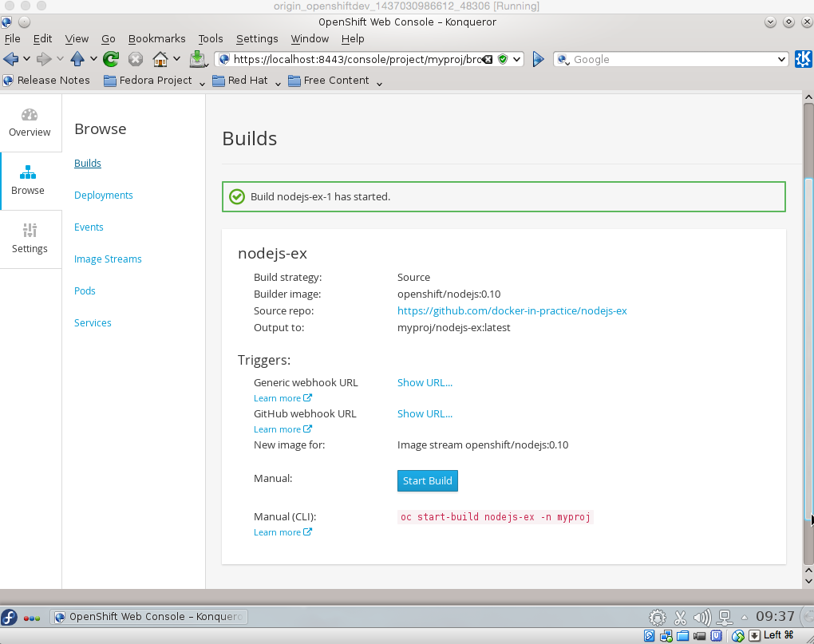The width and height of the screenshot is (814, 644).
Task: Click the Up arrow navigation icon
Action: coord(77,59)
